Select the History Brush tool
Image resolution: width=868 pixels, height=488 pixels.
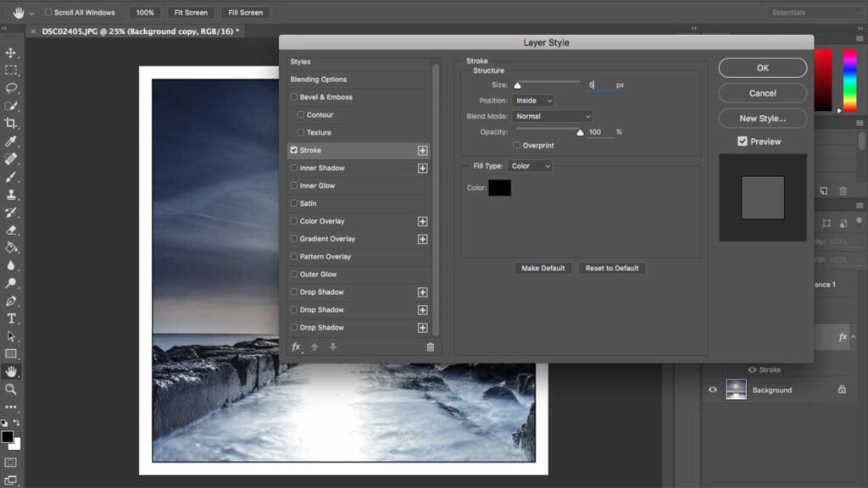coord(10,212)
